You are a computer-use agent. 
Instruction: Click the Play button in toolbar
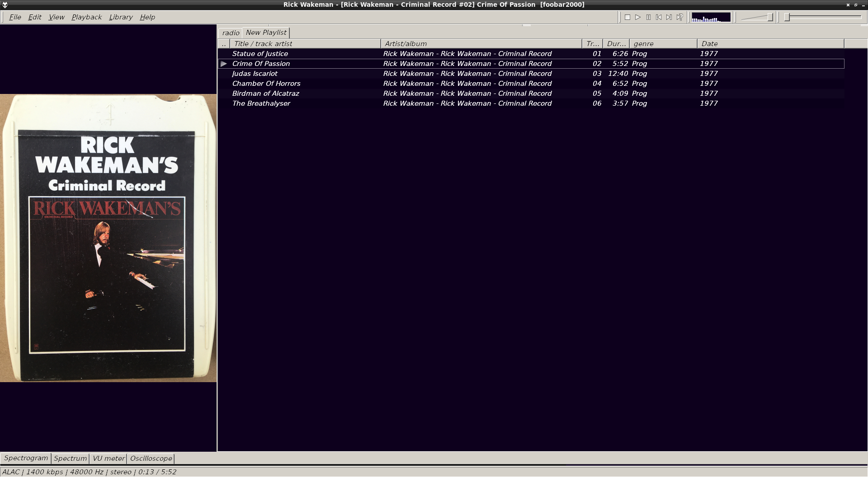[x=638, y=17]
